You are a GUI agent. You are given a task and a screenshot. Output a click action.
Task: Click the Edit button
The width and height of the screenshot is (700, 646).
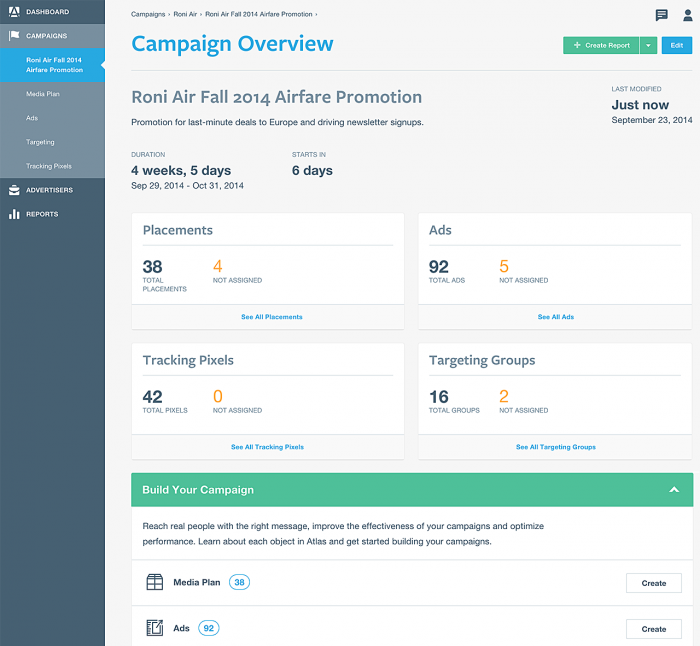pyautogui.click(x=677, y=45)
